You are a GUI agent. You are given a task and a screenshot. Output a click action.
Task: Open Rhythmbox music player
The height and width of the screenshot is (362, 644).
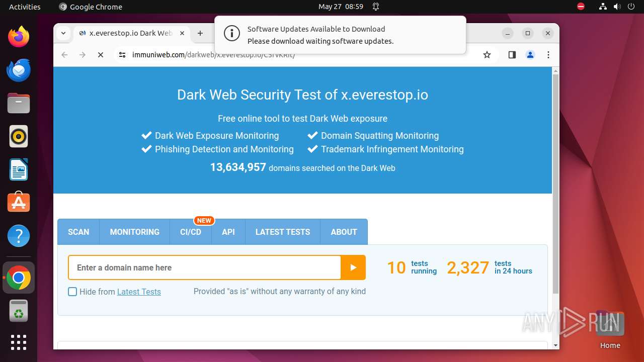pos(19,136)
